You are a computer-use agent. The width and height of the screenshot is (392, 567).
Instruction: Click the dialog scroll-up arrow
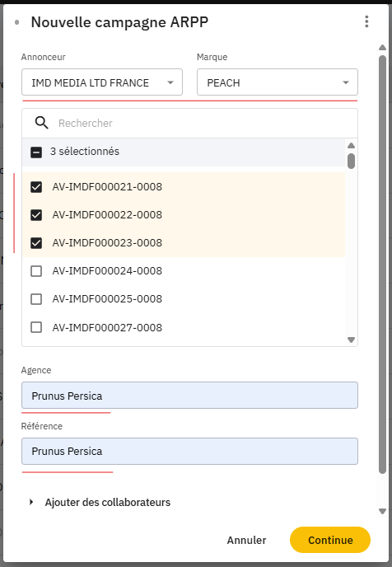(382, 47)
